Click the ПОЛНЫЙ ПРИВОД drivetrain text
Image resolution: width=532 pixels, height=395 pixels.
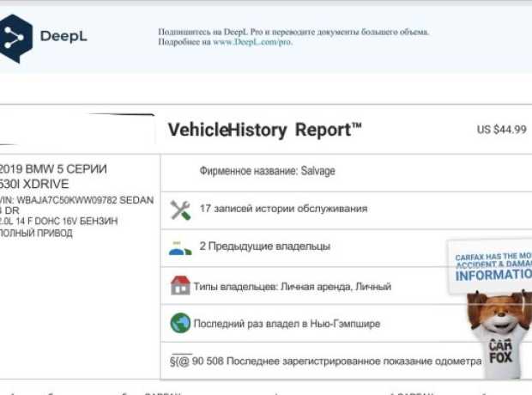pyautogui.click(x=36, y=233)
